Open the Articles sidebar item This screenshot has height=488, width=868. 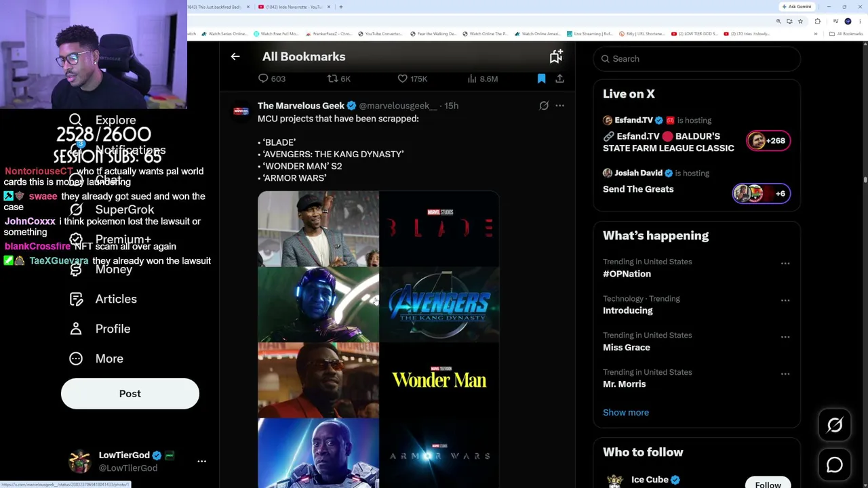pos(103,299)
